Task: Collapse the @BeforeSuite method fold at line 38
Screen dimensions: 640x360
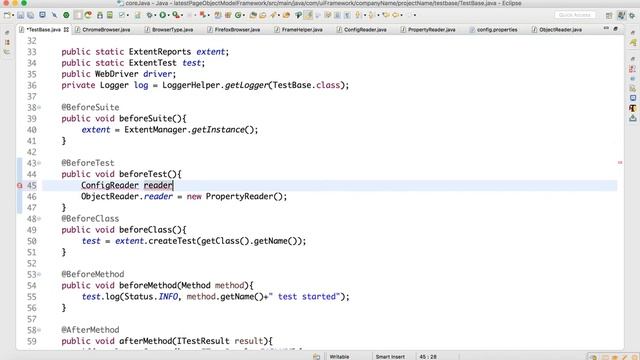Action: 40,108
